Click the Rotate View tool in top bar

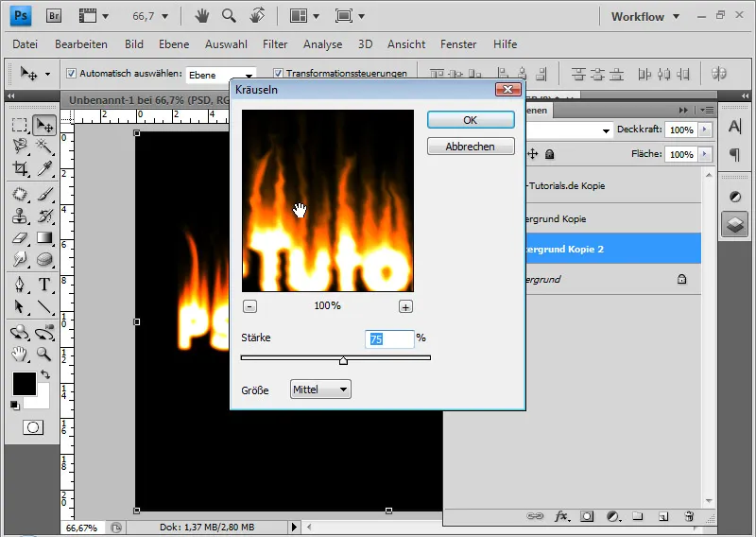click(x=257, y=16)
